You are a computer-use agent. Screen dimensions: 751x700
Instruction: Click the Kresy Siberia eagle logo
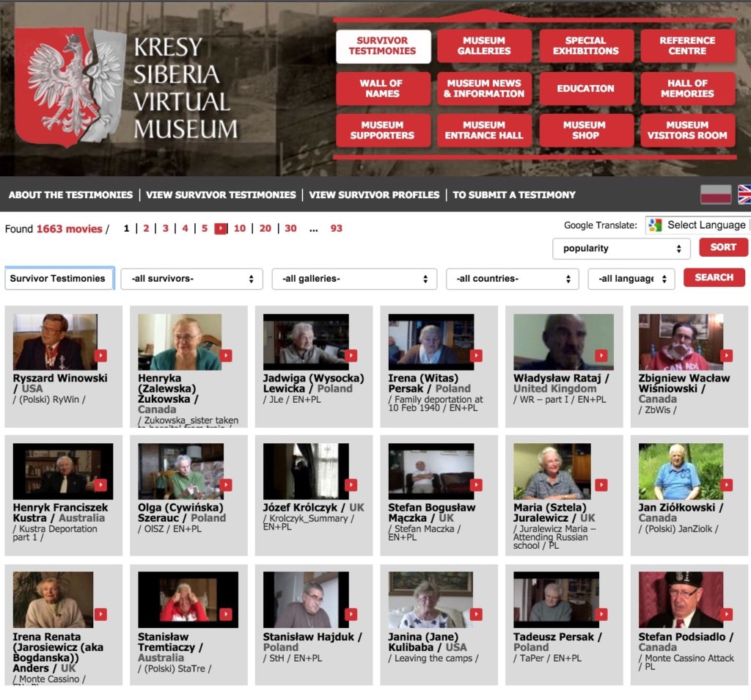tap(69, 87)
